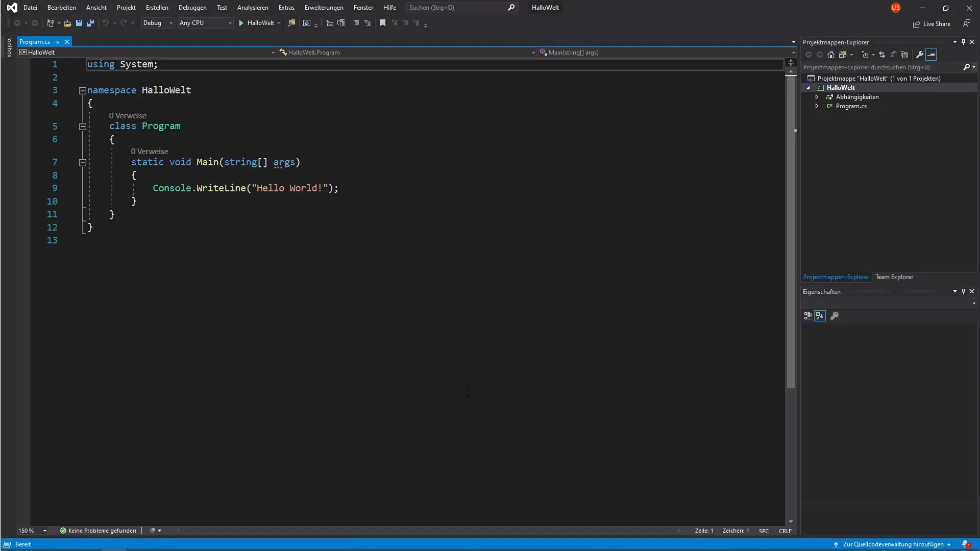Open the Bearbeiten menu
Image resolution: width=980 pixels, height=551 pixels.
point(62,8)
